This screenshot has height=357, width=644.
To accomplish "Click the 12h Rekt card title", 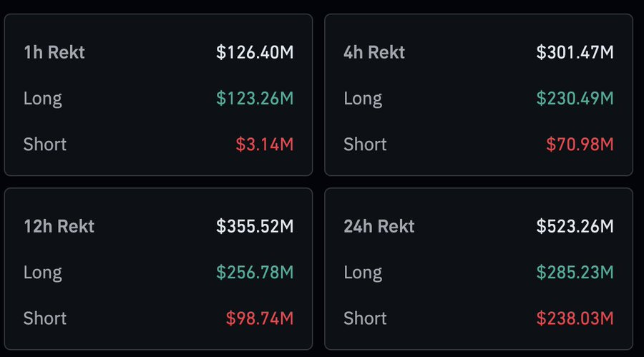I will pos(58,227).
